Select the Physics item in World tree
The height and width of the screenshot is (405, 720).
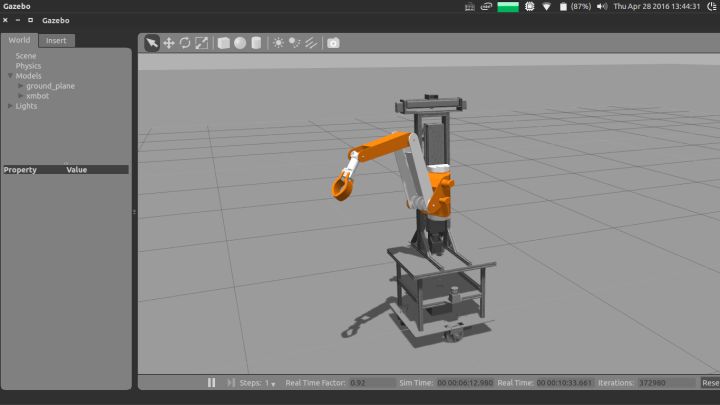coord(28,66)
